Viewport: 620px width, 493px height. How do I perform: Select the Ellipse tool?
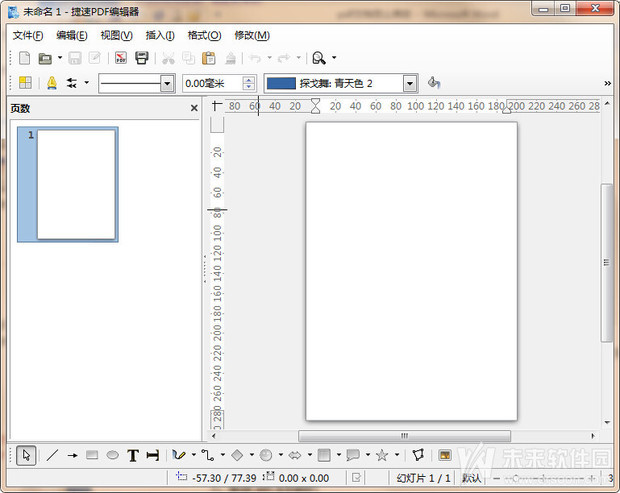[x=113, y=455]
